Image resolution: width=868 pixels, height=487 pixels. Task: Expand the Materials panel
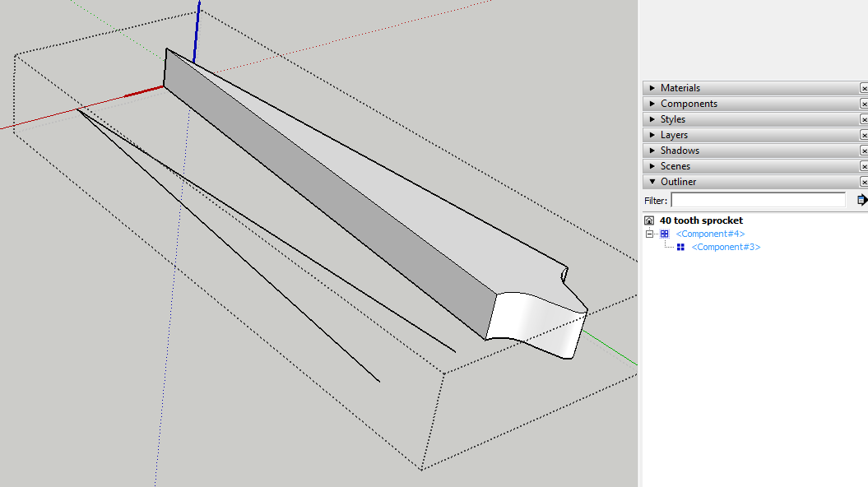(652, 88)
